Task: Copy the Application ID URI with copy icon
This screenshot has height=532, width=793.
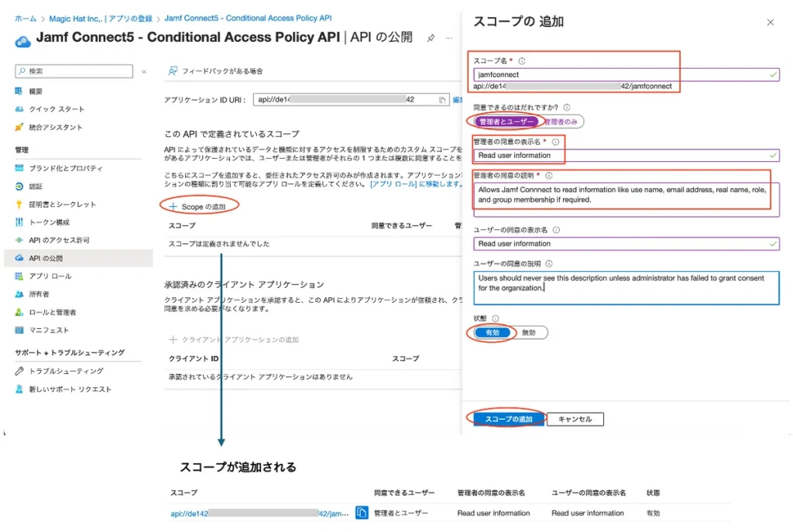Action: click(442, 100)
